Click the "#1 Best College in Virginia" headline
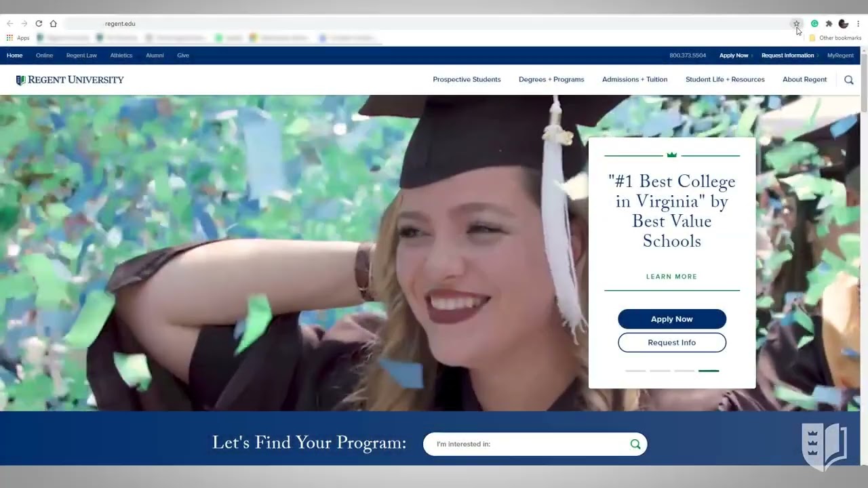The image size is (868, 488). click(672, 211)
